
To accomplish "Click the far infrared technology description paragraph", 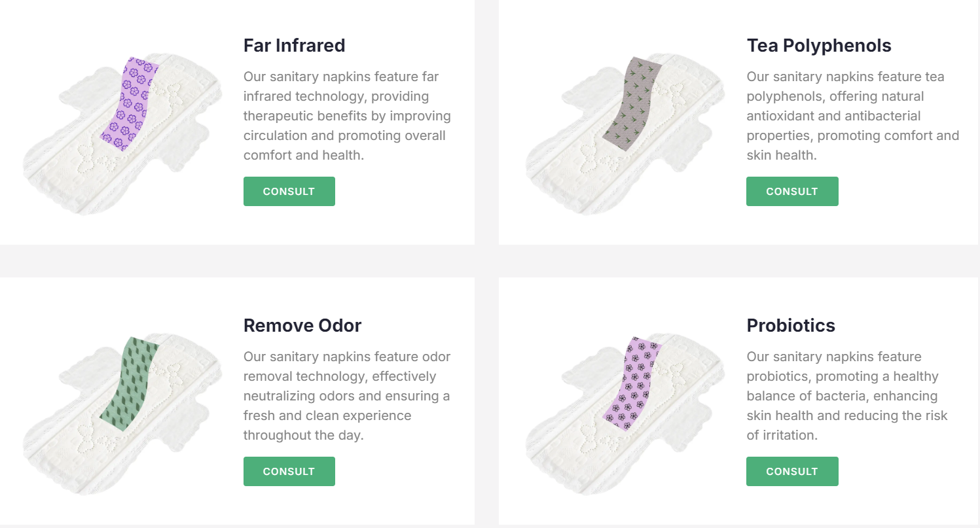I will (x=347, y=116).
